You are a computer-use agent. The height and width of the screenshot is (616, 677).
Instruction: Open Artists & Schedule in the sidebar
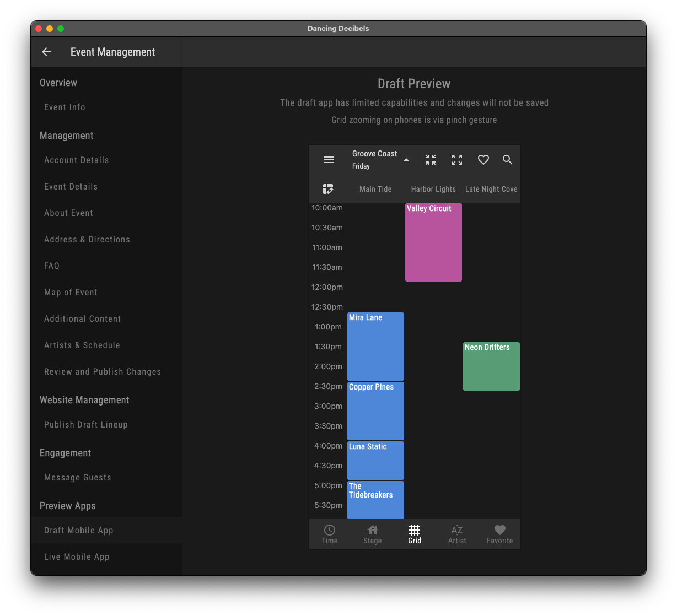(82, 345)
